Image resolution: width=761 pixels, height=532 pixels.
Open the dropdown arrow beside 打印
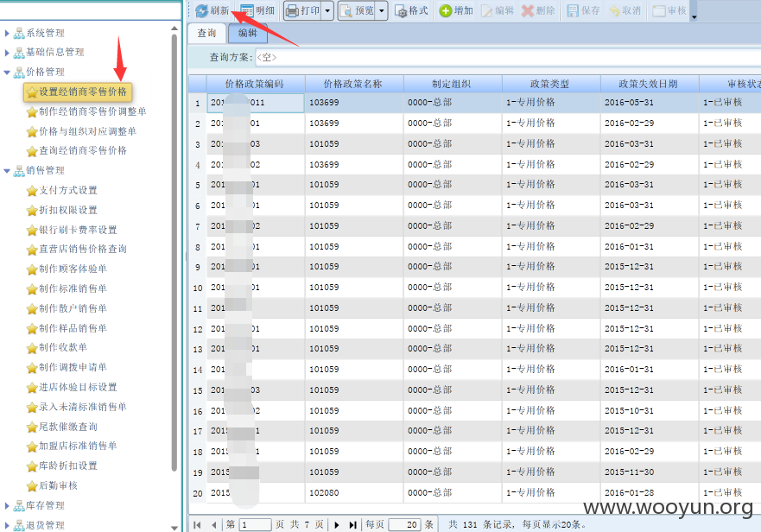pyautogui.click(x=327, y=10)
